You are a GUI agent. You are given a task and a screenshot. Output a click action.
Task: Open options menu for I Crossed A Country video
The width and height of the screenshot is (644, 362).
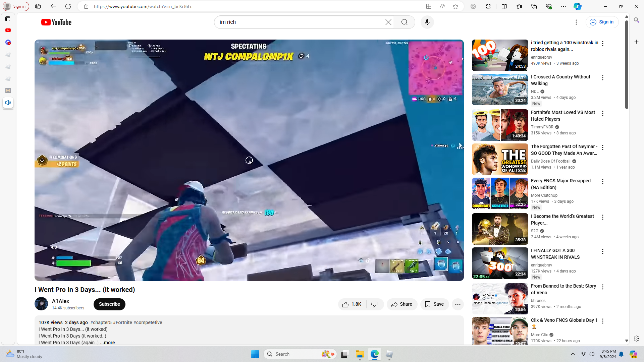[603, 78]
